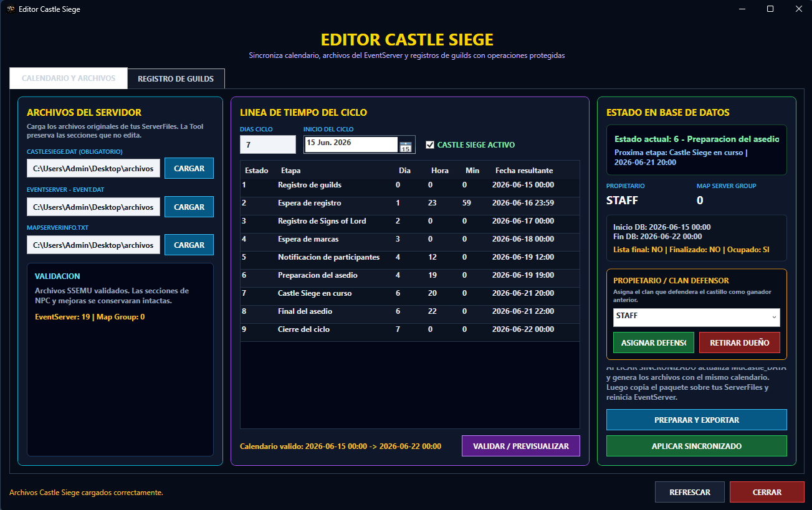Select the Calendario y Archivos tab

pos(69,78)
